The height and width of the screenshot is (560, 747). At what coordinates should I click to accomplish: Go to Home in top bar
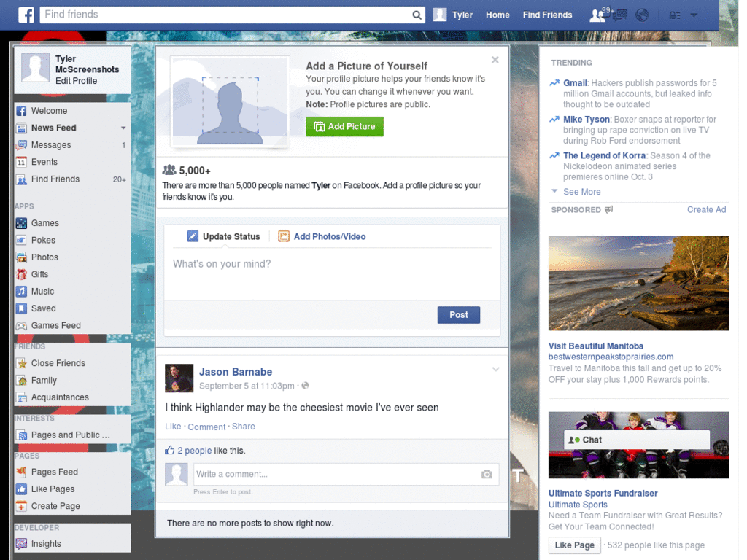(498, 15)
